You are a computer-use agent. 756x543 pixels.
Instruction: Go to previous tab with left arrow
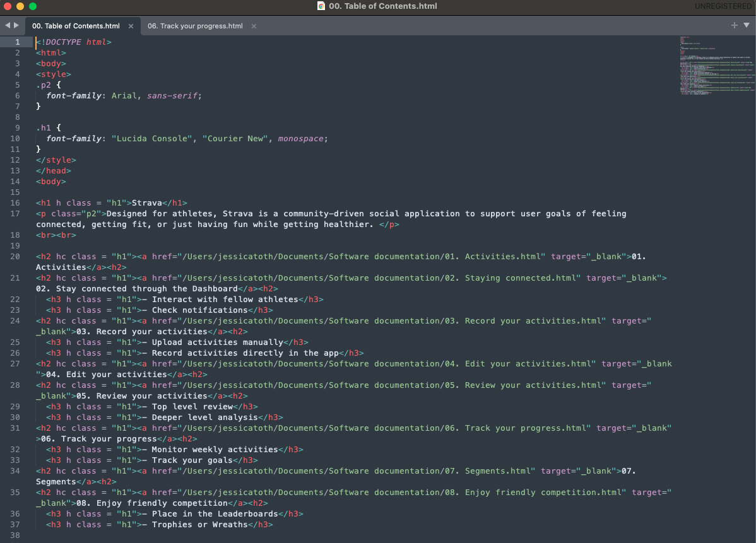click(7, 25)
